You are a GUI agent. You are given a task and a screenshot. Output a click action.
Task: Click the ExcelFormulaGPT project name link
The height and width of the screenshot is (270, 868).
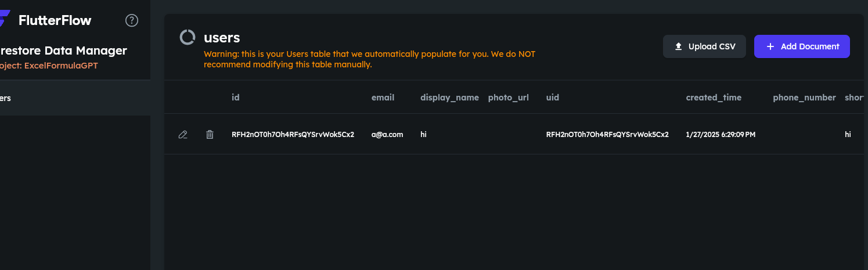pos(61,66)
